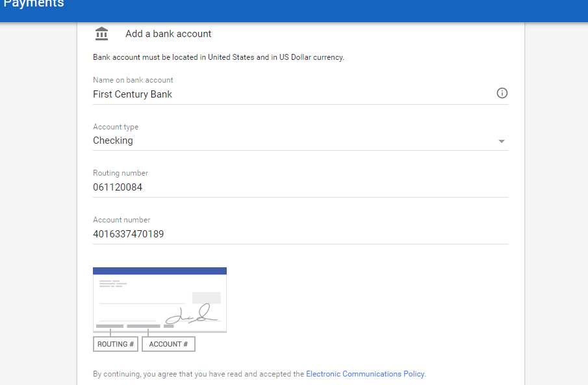Screen dimensions: 588x385
Task: Click the Routing number input field
Action: pos(300,187)
